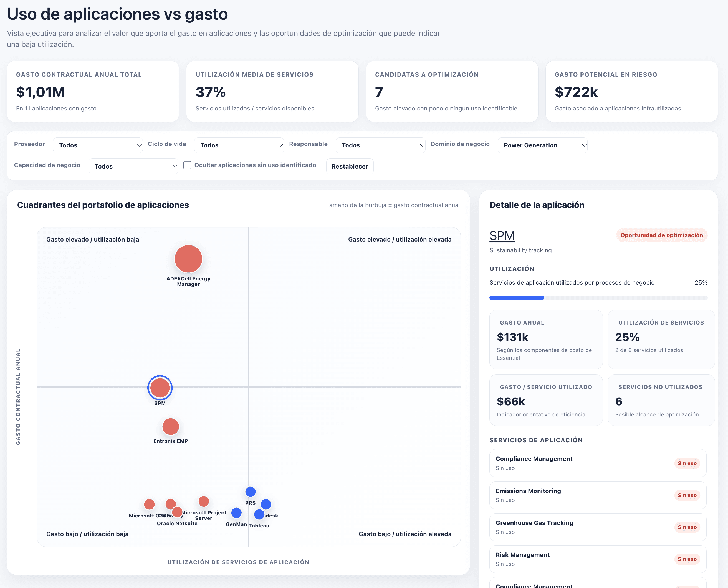The width and height of the screenshot is (728, 588).
Task: Click the Gasto bajo / utilización elevada label
Action: coord(405,534)
